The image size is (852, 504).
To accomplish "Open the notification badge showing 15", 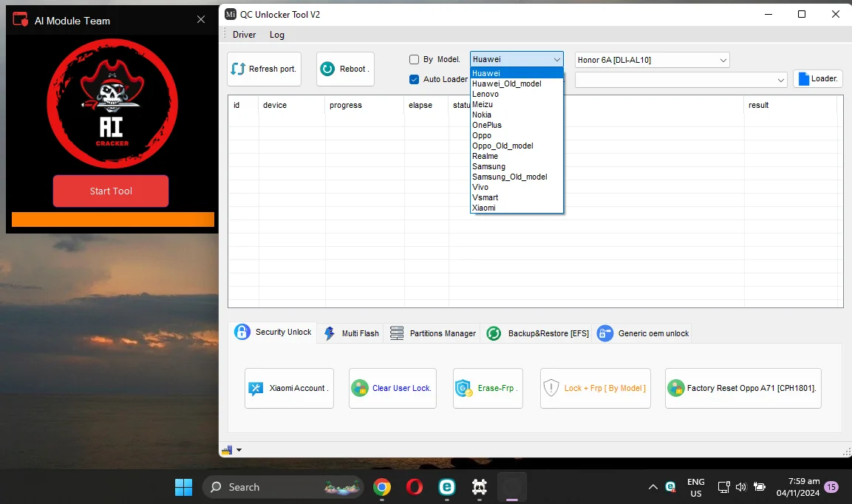I will coord(831,487).
